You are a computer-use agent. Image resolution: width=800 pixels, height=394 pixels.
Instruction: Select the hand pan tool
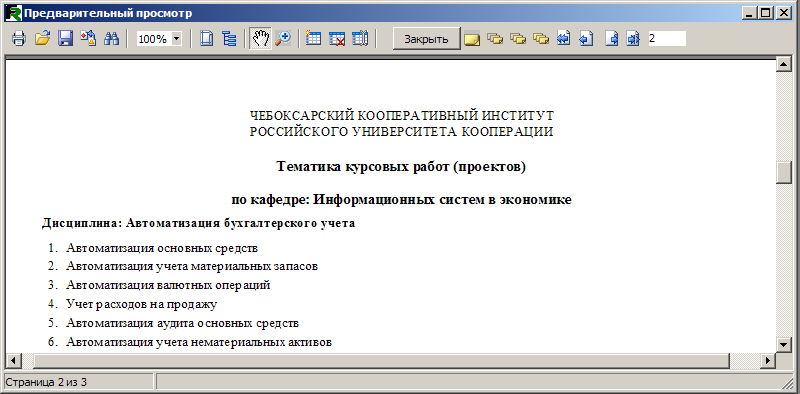pos(260,39)
